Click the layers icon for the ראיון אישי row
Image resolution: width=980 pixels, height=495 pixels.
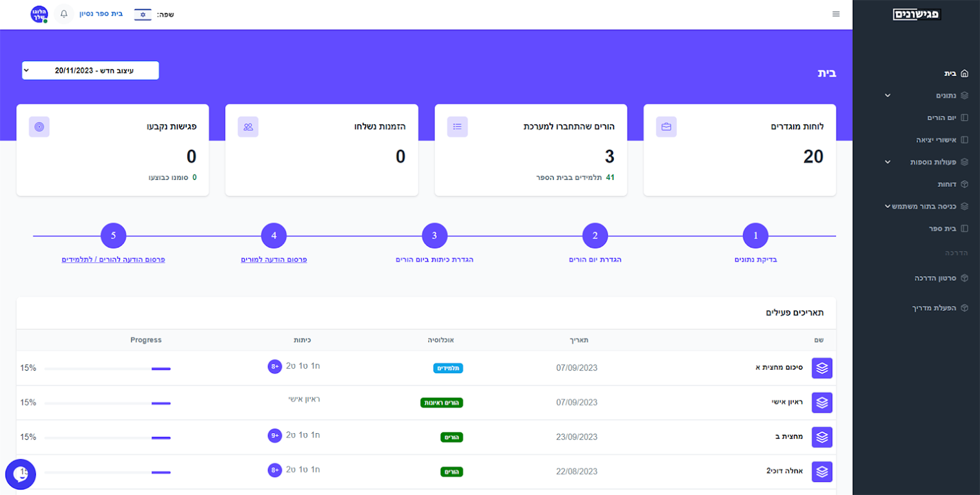(x=822, y=403)
